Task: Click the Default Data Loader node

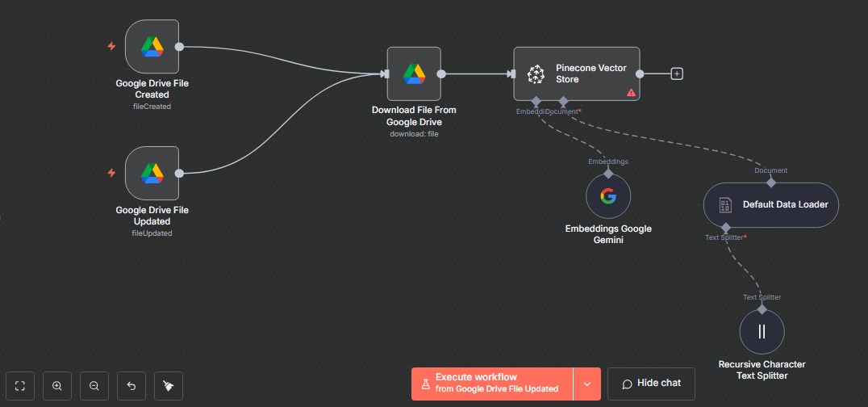Action: coord(770,204)
